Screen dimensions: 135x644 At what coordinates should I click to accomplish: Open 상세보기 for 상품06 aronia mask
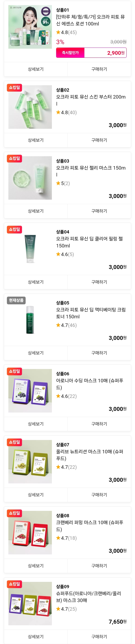(36, 424)
